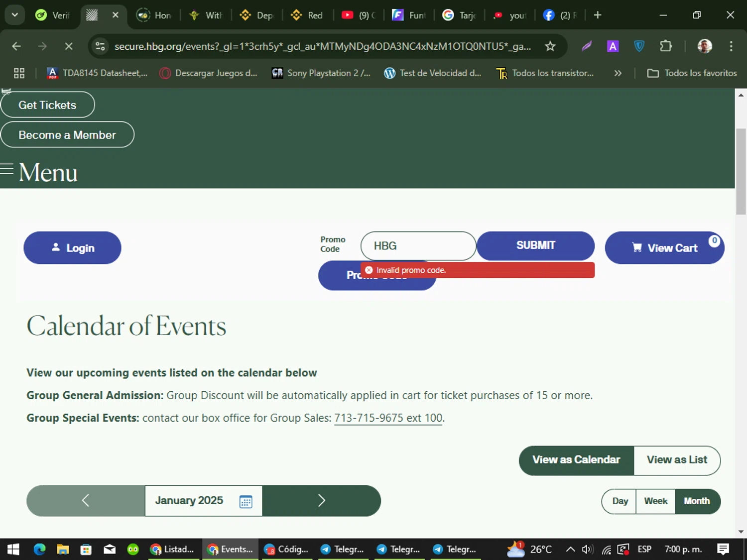747x560 pixels.
Task: Open the apps grid in bookmarks bar
Action: (19, 73)
